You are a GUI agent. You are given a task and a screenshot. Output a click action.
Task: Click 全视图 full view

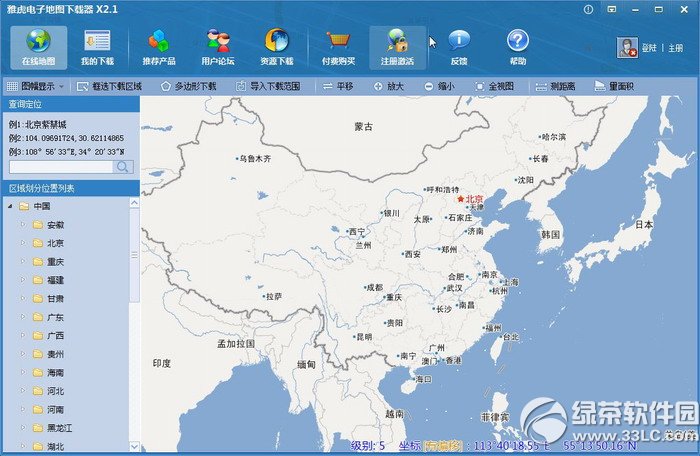[494, 86]
